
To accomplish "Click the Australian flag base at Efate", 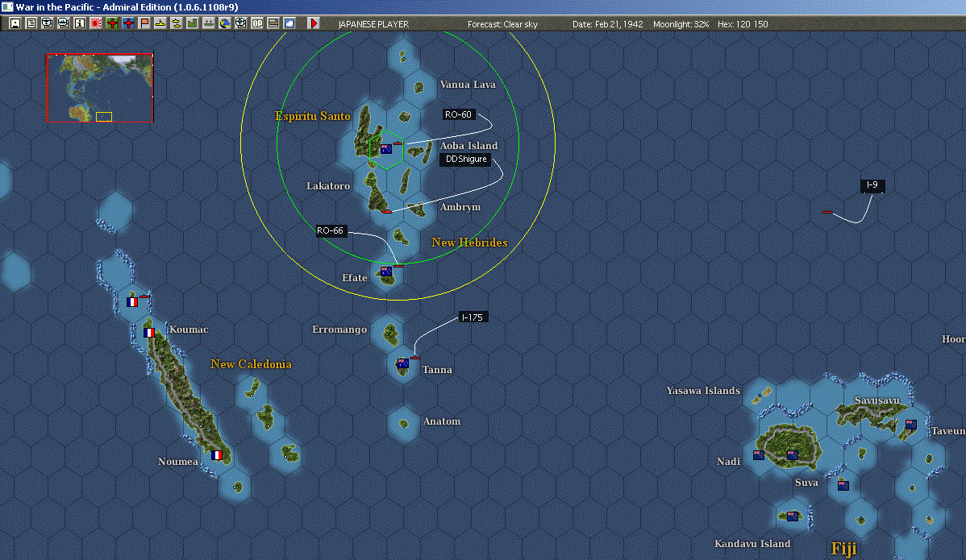I will 386,272.
